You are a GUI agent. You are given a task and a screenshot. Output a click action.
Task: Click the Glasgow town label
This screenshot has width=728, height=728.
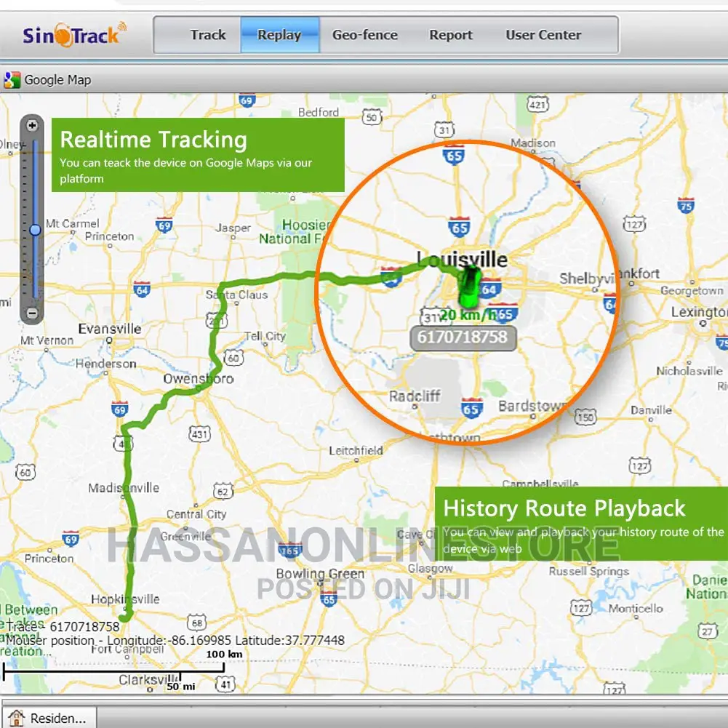coord(430,568)
